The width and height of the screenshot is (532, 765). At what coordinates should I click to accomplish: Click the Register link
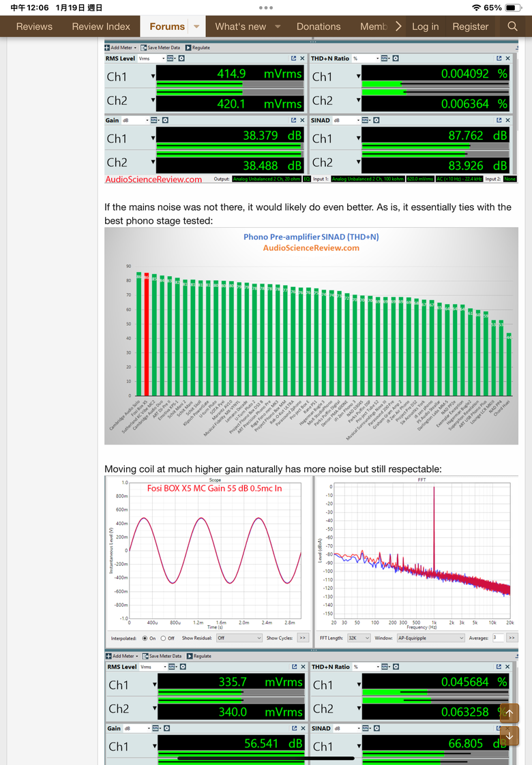[x=470, y=27]
